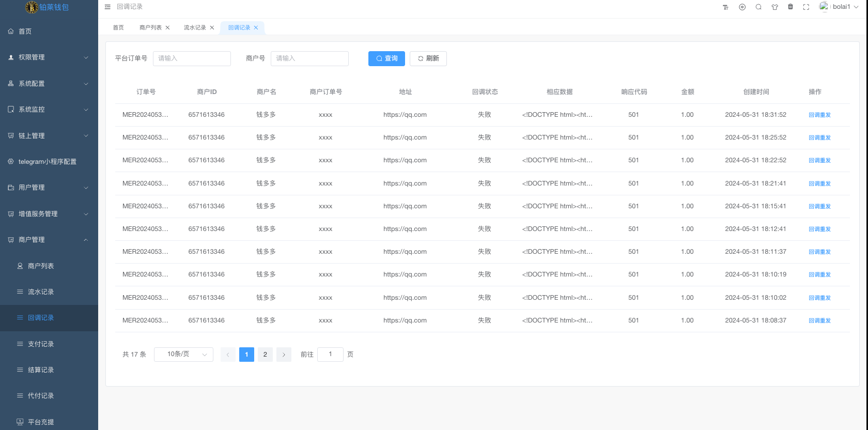
Task: Click the 刷新 refresh button
Action: coord(428,58)
